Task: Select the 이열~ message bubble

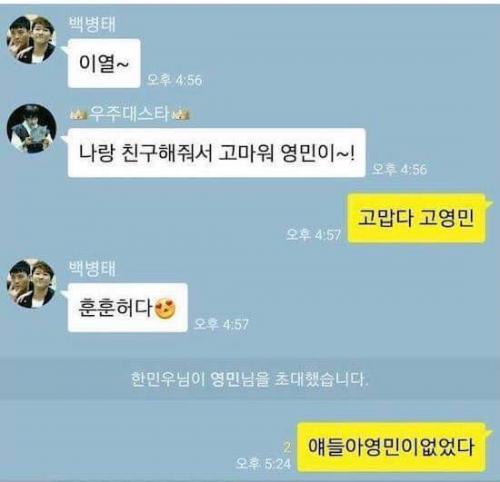Action: (x=104, y=63)
